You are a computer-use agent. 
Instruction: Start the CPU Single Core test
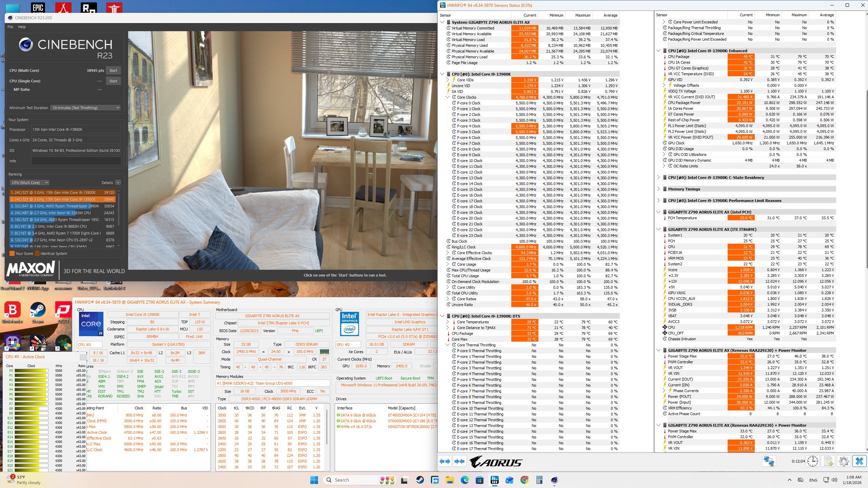coord(113,81)
